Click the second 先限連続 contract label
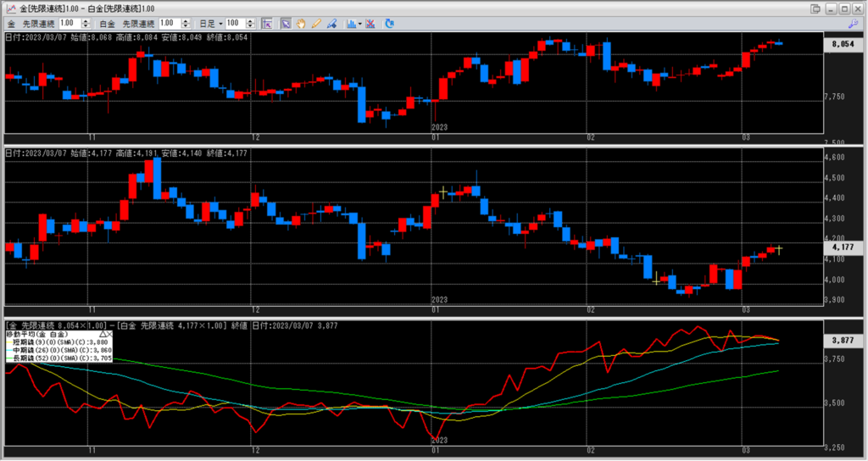 coord(139,23)
